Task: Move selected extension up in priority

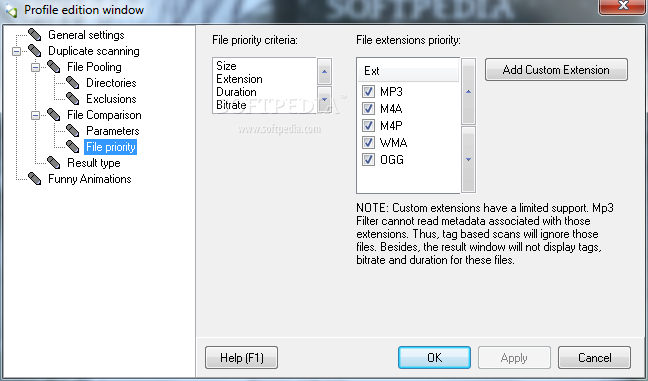Action: (468, 91)
